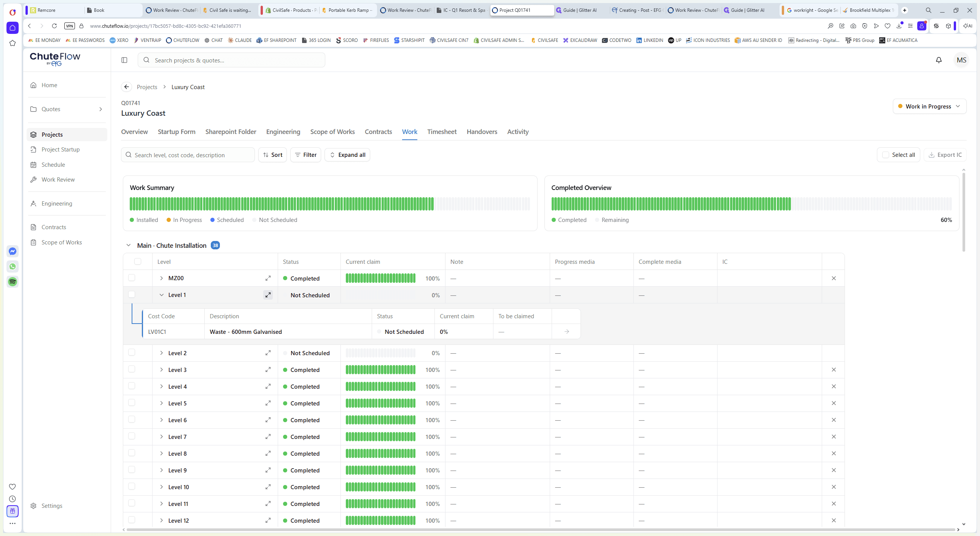Click the X icon on Level 3 row
This screenshot has height=536, width=980.
tap(834, 370)
